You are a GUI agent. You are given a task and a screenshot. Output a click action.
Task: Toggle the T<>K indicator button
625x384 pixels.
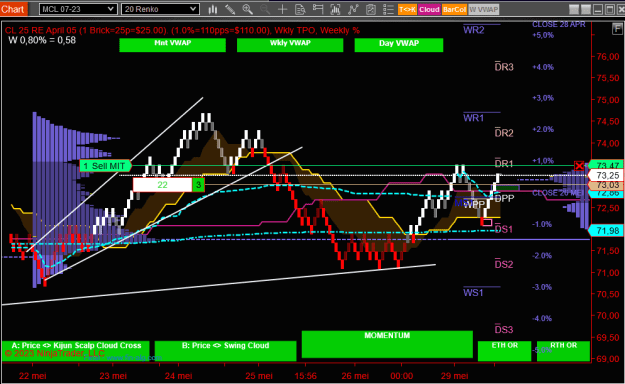point(407,10)
